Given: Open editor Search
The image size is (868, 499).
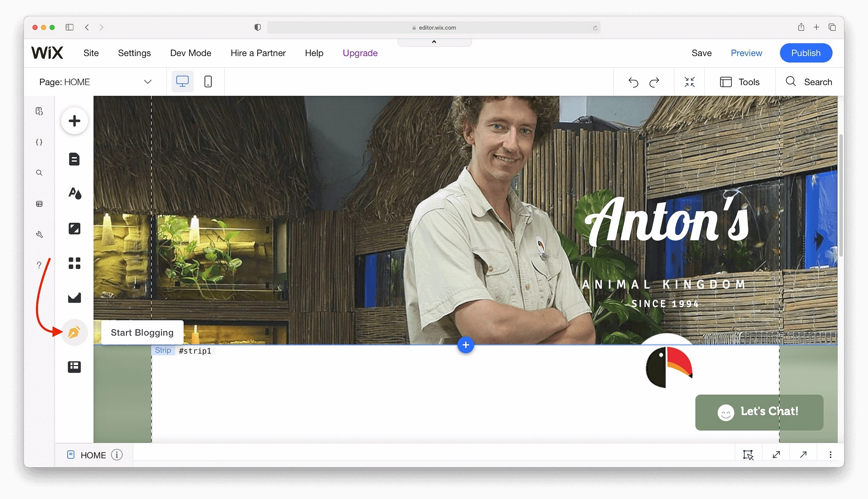Looking at the screenshot, I should (809, 82).
